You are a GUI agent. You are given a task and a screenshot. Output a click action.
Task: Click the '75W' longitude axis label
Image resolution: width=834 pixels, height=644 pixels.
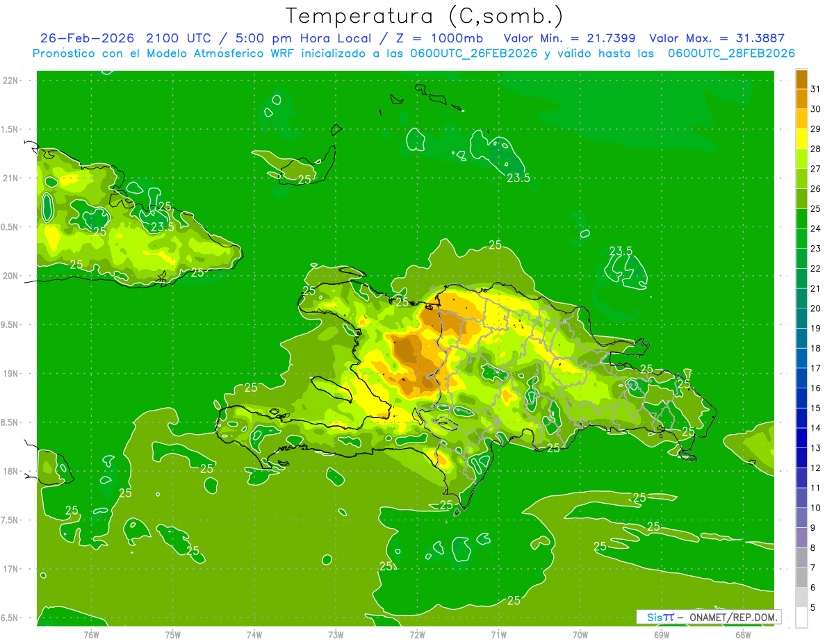click(x=173, y=634)
